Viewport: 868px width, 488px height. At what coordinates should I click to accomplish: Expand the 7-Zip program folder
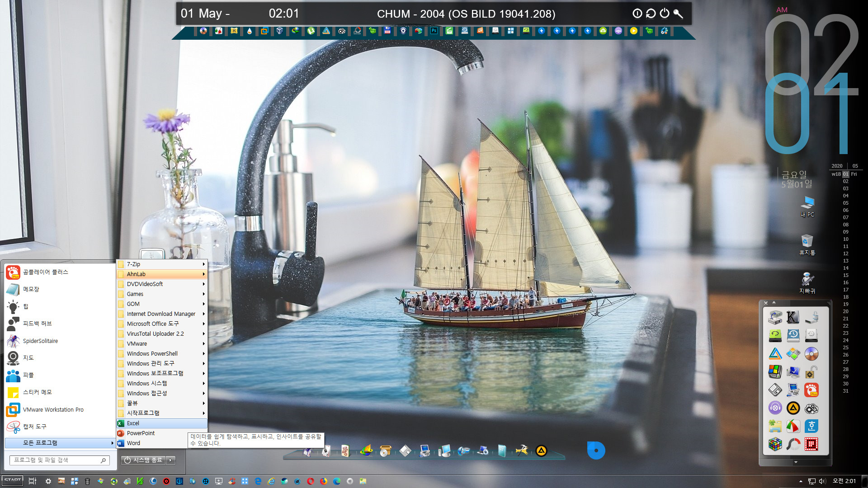pyautogui.click(x=162, y=264)
